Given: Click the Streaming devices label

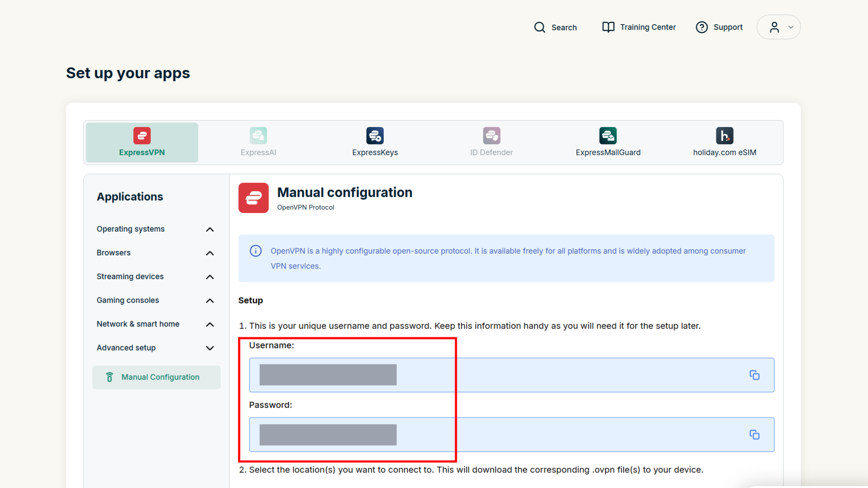Looking at the screenshot, I should 130,277.
